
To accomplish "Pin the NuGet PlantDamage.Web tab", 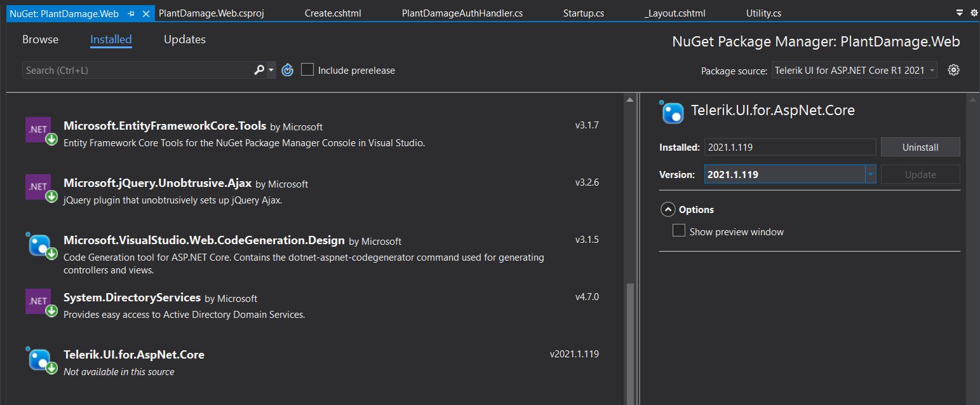I will click(131, 13).
